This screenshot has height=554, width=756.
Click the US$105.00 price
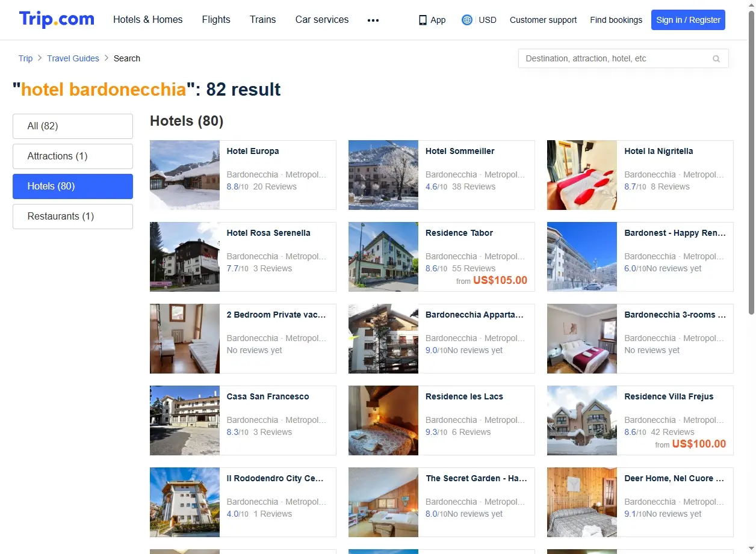[x=500, y=280]
